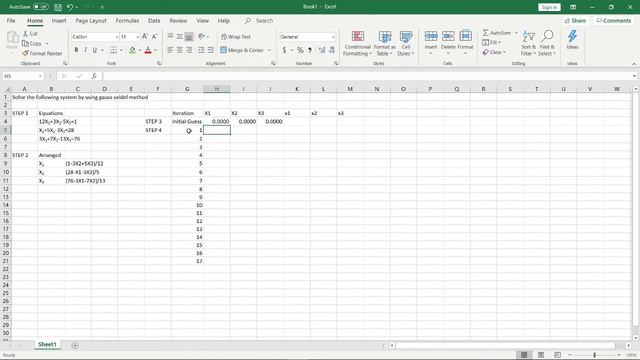Toggle Wrap Text
The height and width of the screenshot is (360, 640).
(236, 37)
